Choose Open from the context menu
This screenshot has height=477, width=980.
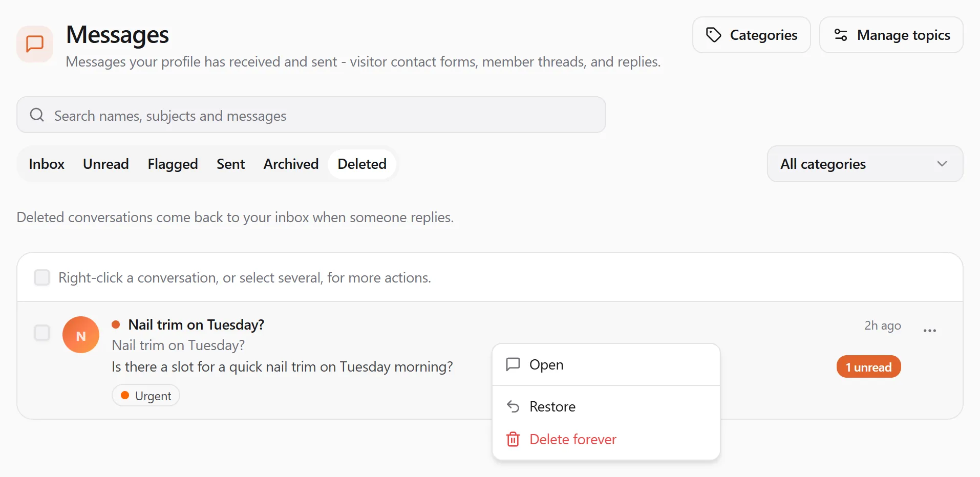click(x=606, y=364)
